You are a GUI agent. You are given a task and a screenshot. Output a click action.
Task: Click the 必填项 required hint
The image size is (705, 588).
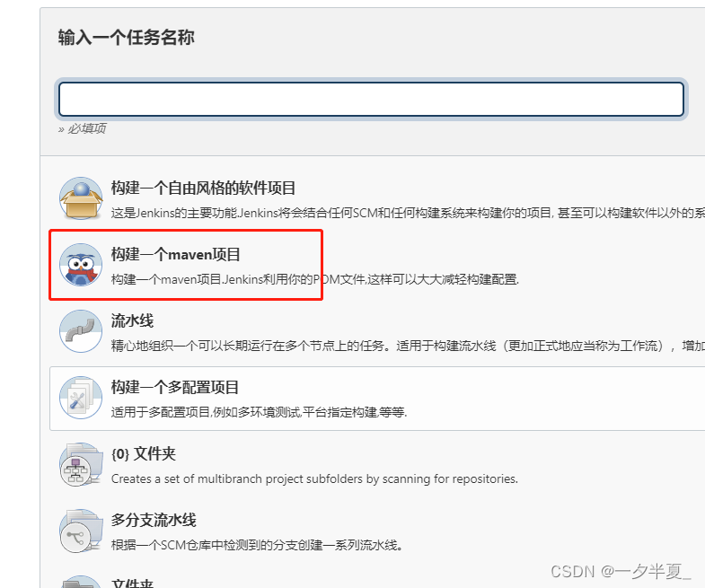[x=83, y=129]
